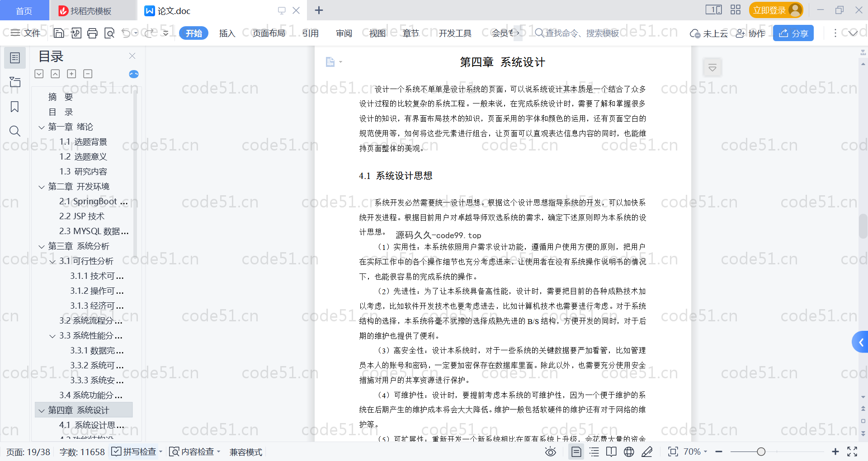This screenshot has height=461, width=868.
Task: Collapse 第三章 系统分析 tree node
Action: click(41, 246)
